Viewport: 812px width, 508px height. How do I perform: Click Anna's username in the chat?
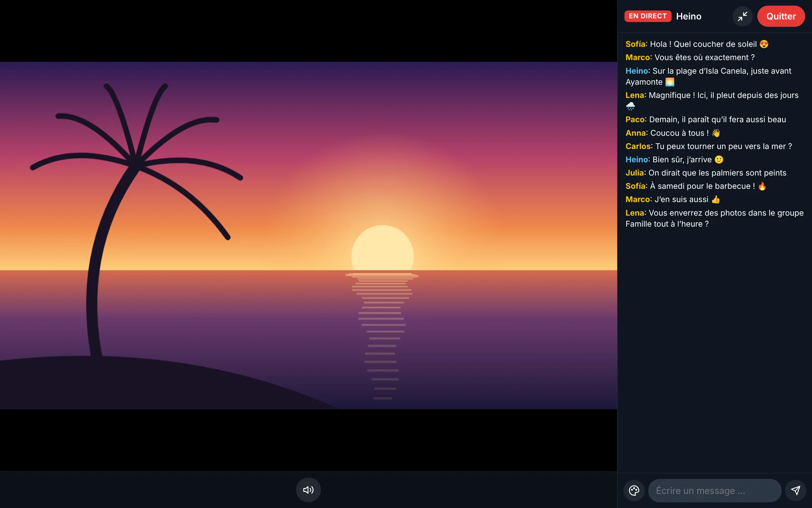636,133
